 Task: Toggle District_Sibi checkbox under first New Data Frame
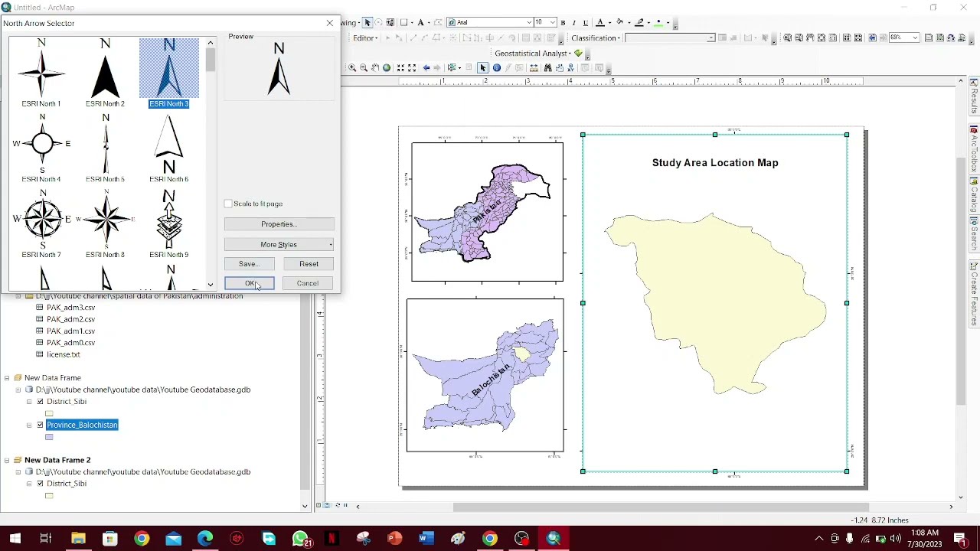tap(41, 402)
